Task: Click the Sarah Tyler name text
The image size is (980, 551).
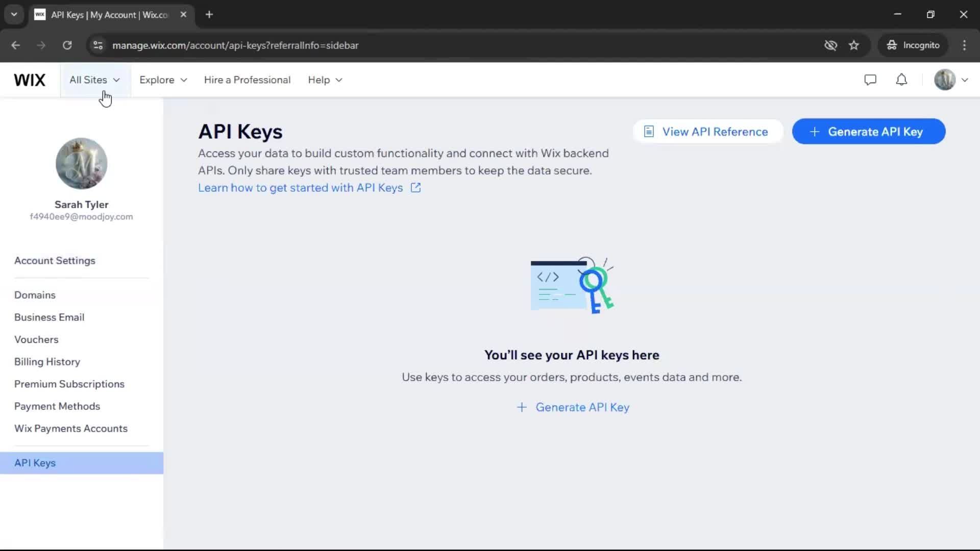Action: tap(81, 205)
